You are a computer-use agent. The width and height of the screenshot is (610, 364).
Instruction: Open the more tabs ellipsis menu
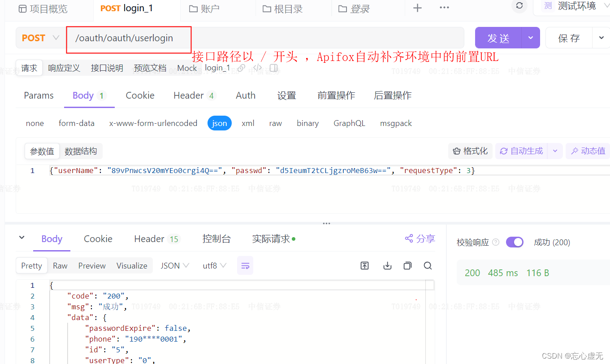pyautogui.click(x=444, y=8)
